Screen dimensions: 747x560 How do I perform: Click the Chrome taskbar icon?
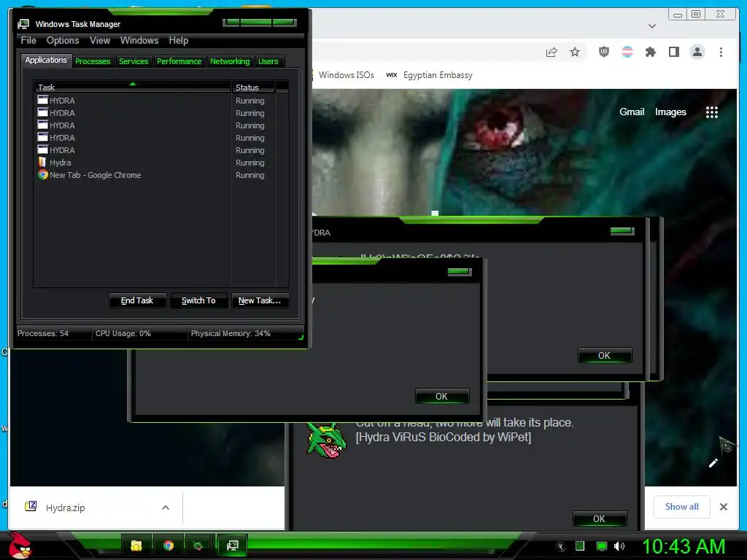(x=169, y=545)
